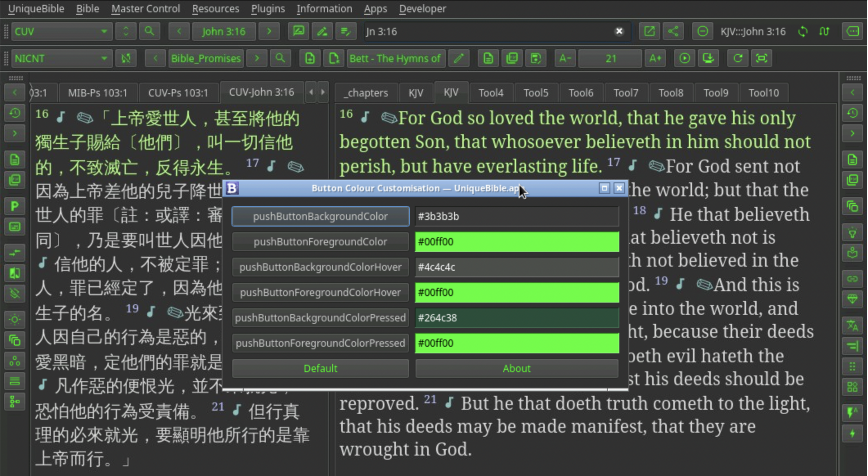
Task: Open the 'P' icon in left sidebar
Action: [x=15, y=206]
